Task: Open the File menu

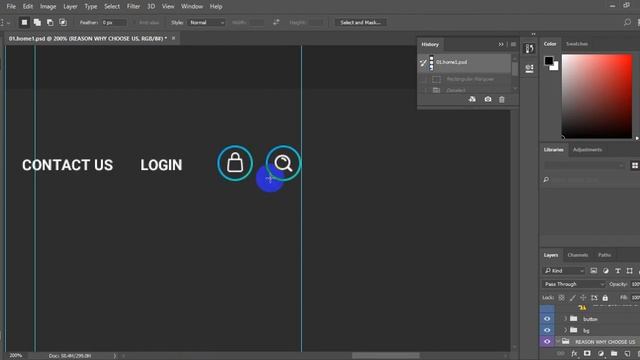Action: coord(11,7)
